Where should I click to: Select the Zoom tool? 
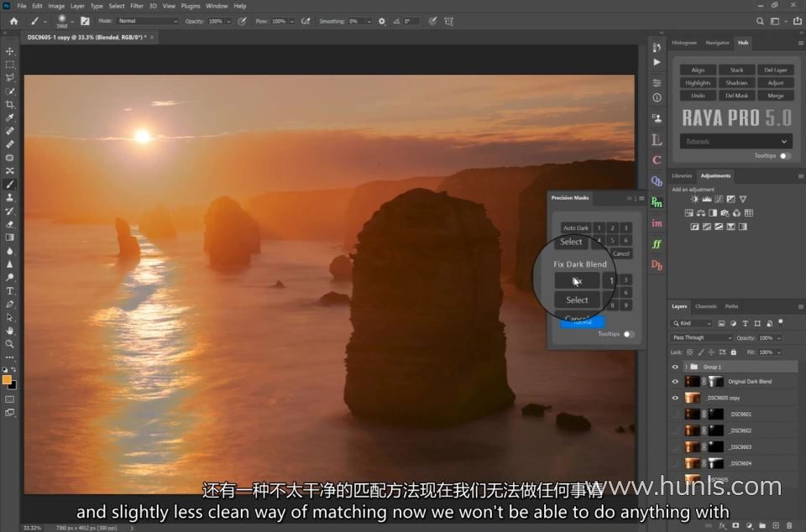(10, 343)
